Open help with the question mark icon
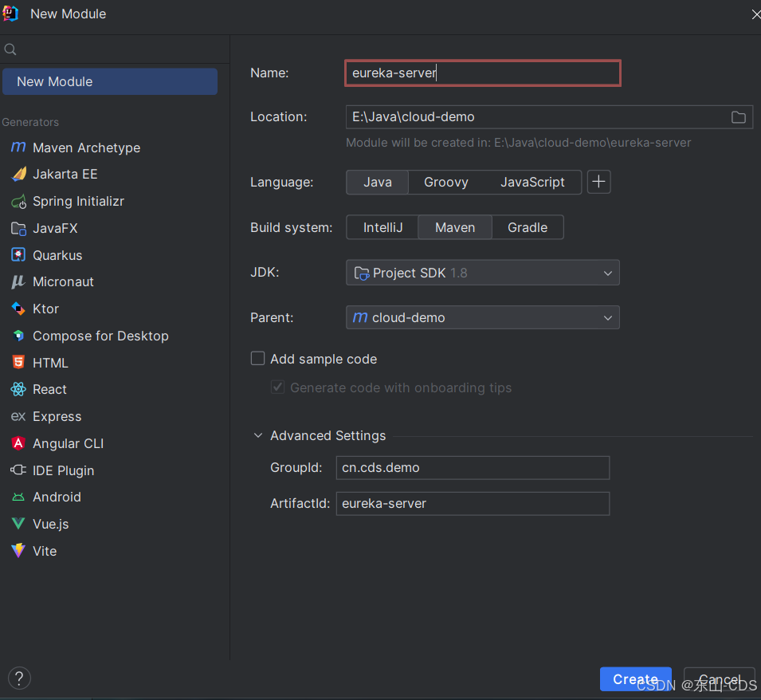Viewport: 761px width, 700px height. pos(19,678)
